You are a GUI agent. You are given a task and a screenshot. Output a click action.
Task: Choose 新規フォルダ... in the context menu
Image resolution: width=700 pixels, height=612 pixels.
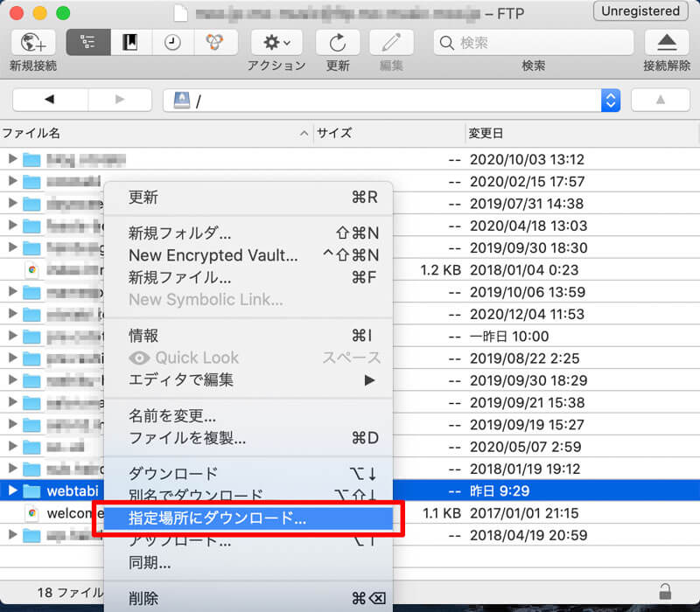179,233
